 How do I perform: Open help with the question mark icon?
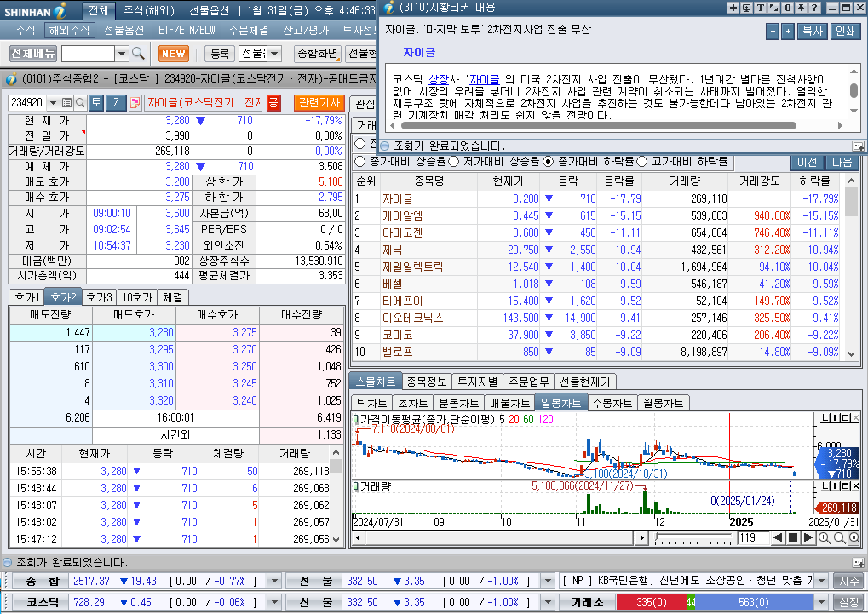pos(813,8)
